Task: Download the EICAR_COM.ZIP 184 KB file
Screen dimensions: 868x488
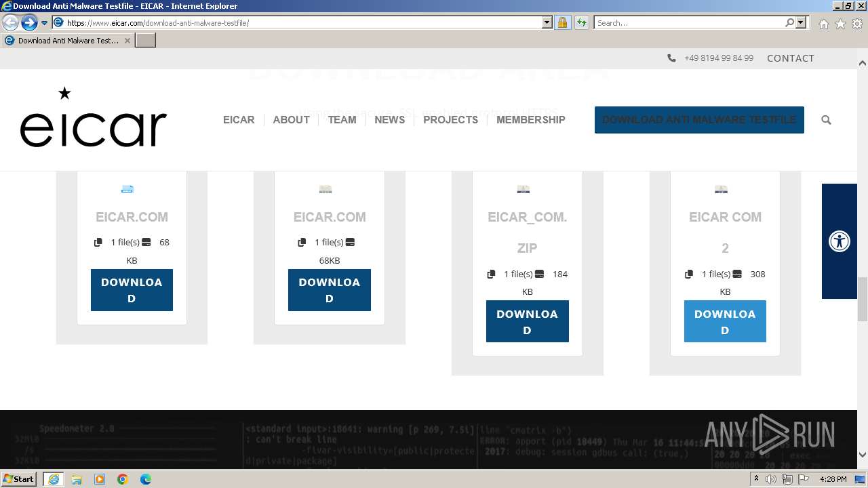Action: [528, 321]
